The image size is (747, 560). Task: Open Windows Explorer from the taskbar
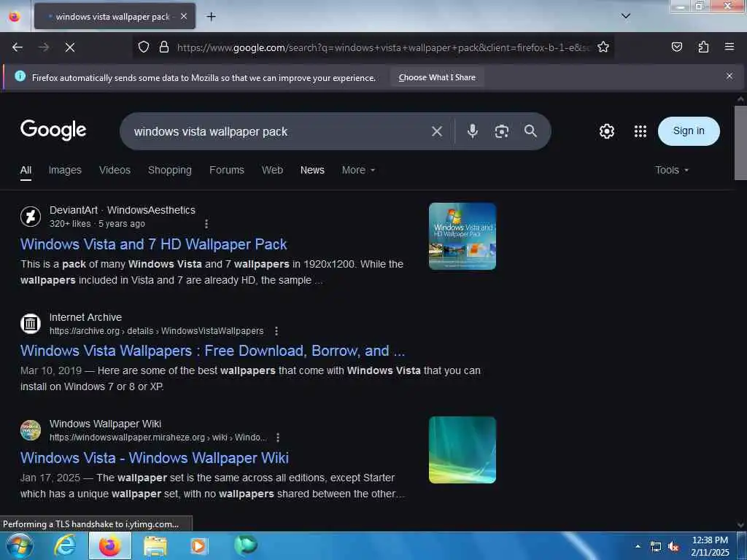pyautogui.click(x=155, y=546)
